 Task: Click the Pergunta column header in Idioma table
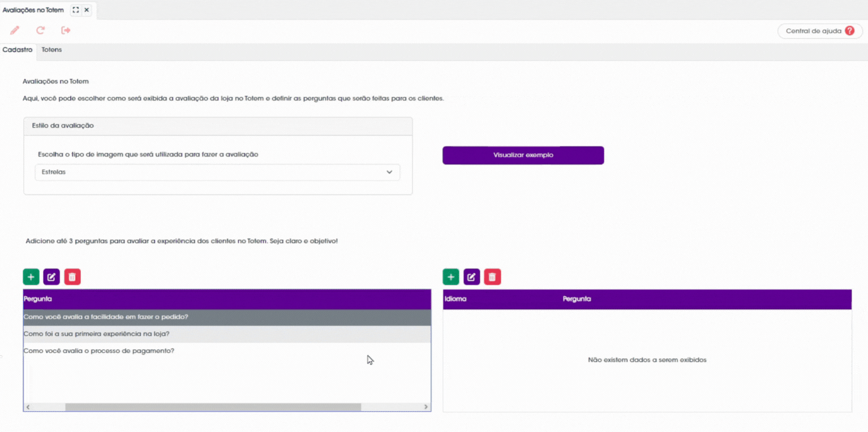(577, 299)
